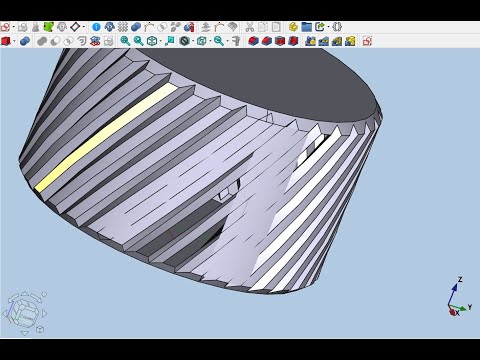Image resolution: width=480 pixels, height=360 pixels.
Task: Open dropdown arrow beside the isometric cube icon
Action: click(161, 41)
